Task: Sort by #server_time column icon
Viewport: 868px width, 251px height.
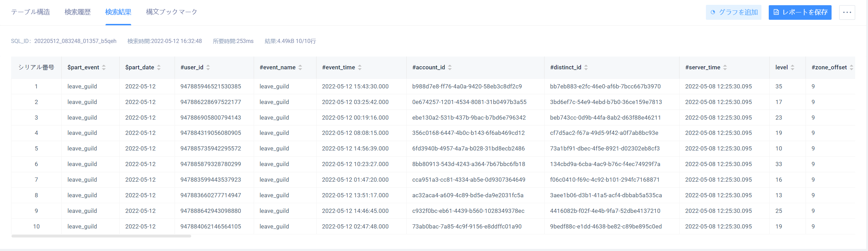Action: [x=725, y=68]
